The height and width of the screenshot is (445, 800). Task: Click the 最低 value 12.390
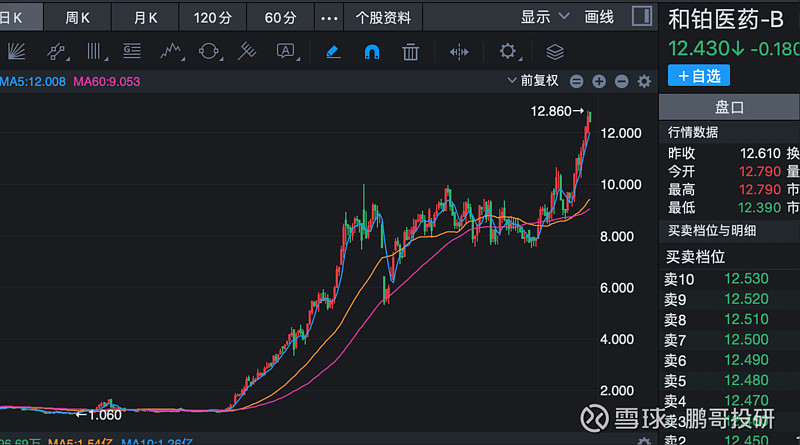759,208
